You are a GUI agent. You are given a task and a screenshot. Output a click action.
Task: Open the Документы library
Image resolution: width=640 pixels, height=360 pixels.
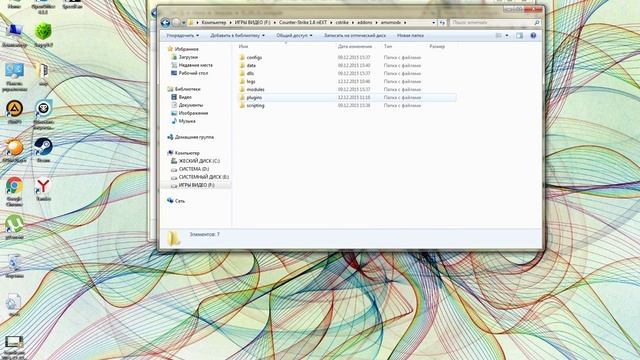(191, 105)
